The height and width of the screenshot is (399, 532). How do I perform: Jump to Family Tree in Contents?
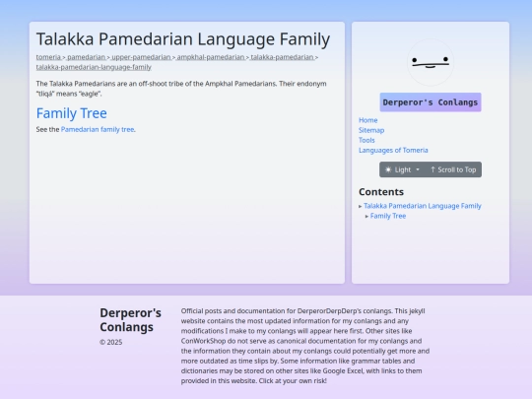point(388,216)
